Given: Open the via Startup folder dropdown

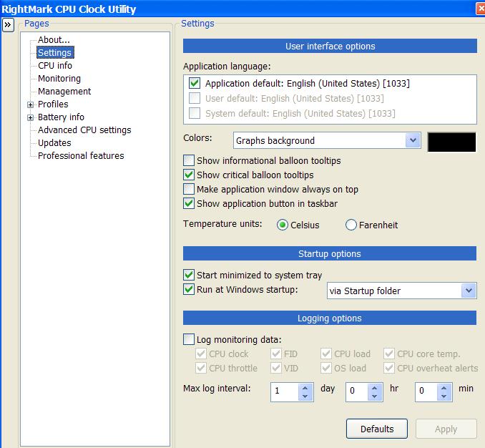Looking at the screenshot, I should click(469, 291).
